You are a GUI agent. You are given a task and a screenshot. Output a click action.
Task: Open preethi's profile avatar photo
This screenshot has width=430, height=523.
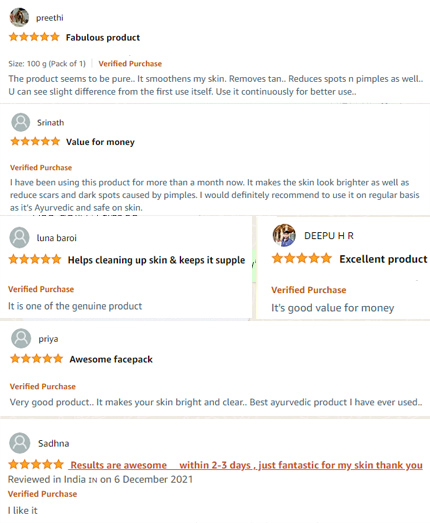19,17
